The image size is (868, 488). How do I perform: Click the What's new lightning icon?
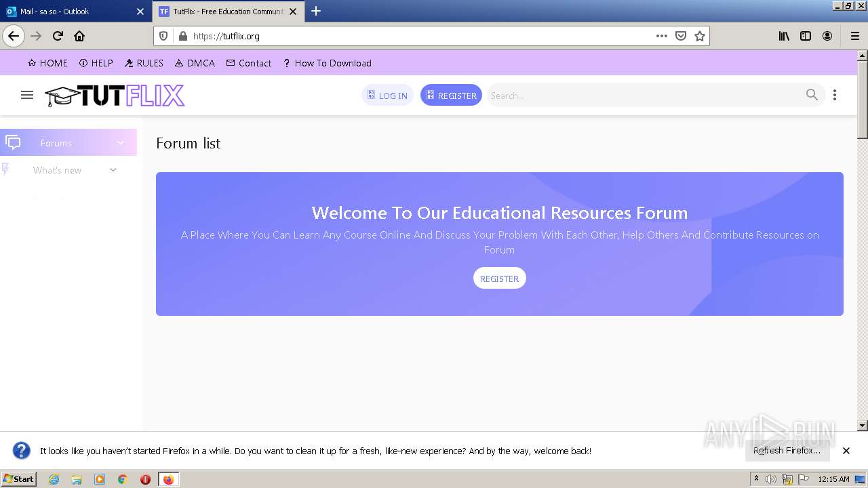tap(5, 169)
